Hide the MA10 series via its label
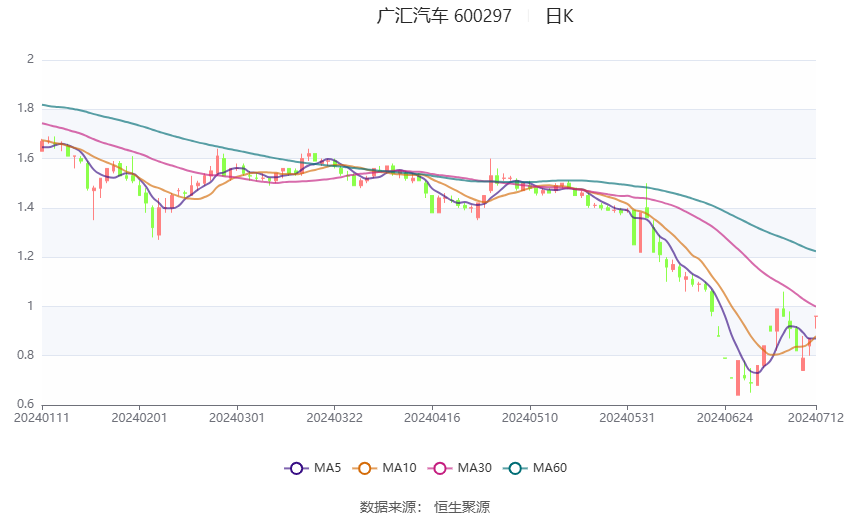This screenshot has height=517, width=850. point(400,468)
